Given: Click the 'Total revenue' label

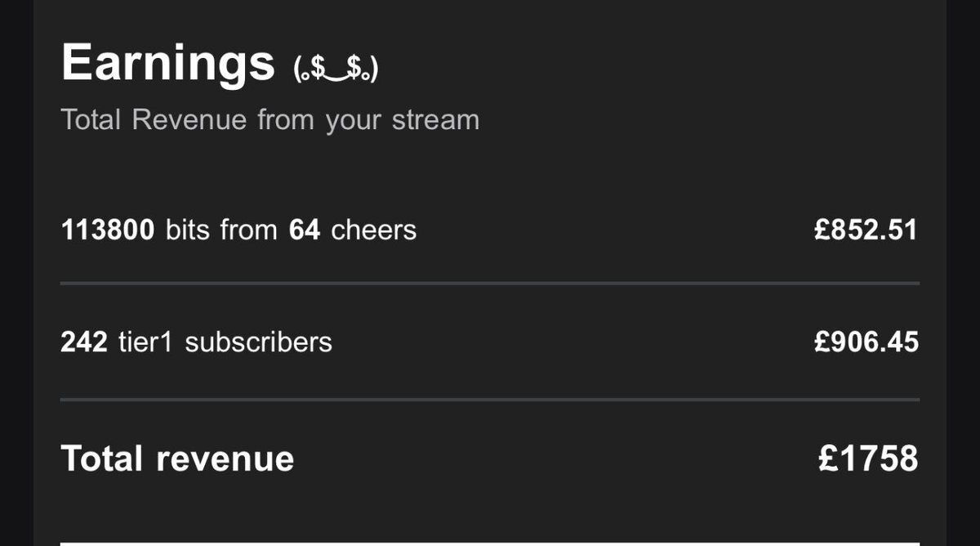Looking at the screenshot, I should pos(177,459).
